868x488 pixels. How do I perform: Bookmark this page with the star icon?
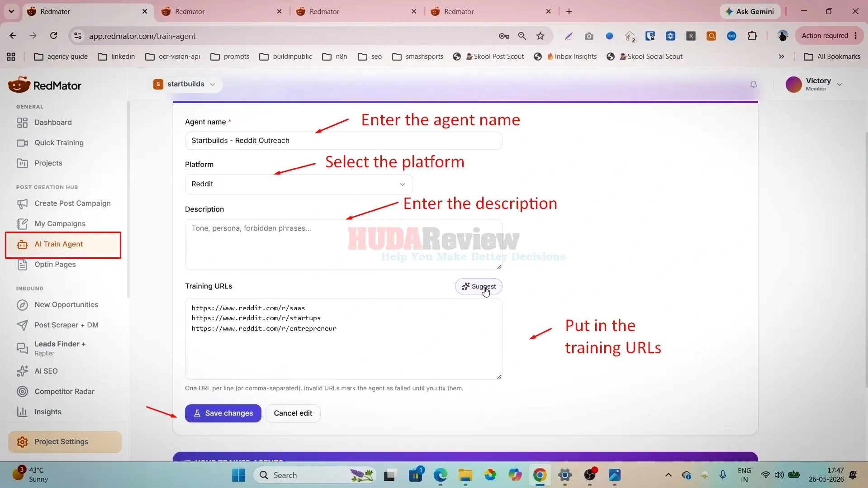point(540,36)
